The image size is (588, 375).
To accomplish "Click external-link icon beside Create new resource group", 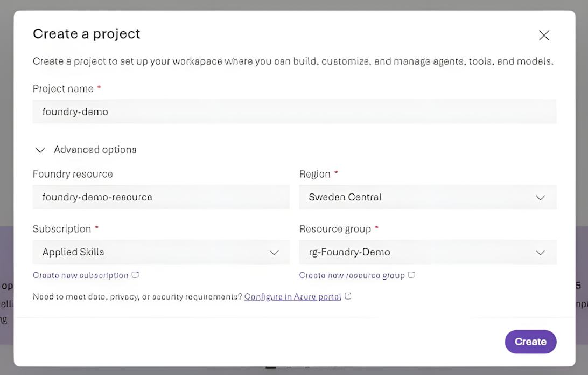I will tap(411, 275).
